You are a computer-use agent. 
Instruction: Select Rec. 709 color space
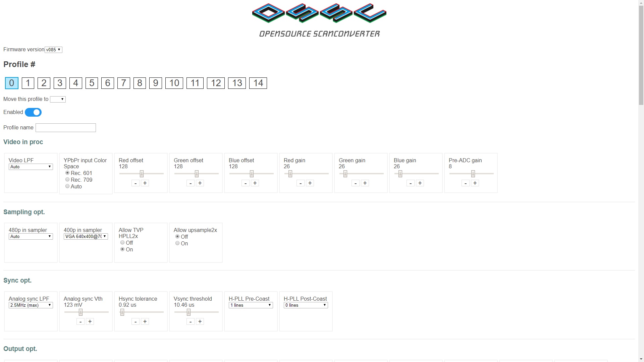point(67,180)
